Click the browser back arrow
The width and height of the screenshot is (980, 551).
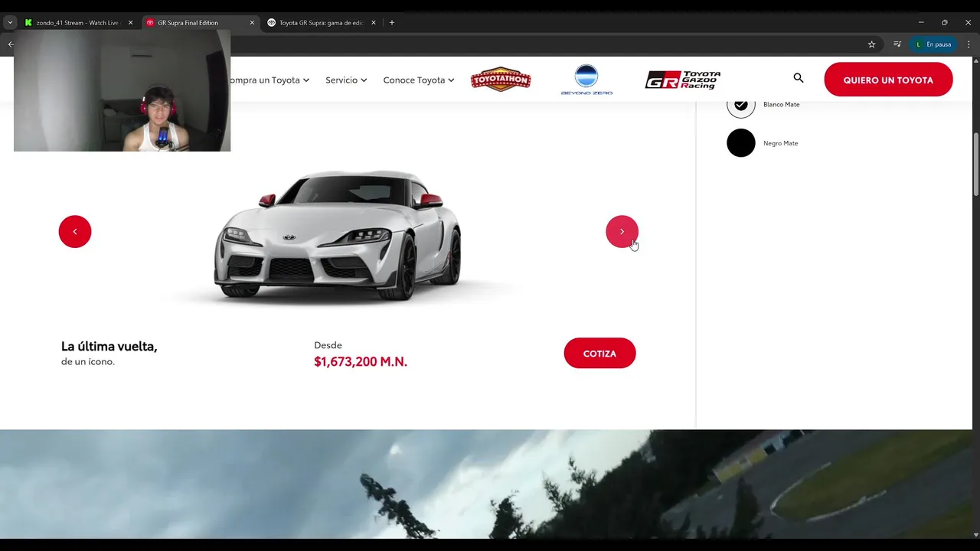coord(10,44)
